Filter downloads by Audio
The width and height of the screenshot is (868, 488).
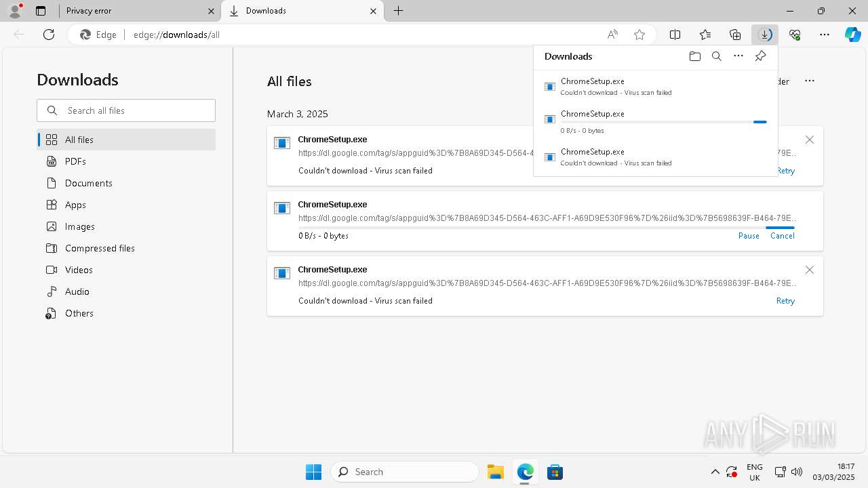[126, 291]
